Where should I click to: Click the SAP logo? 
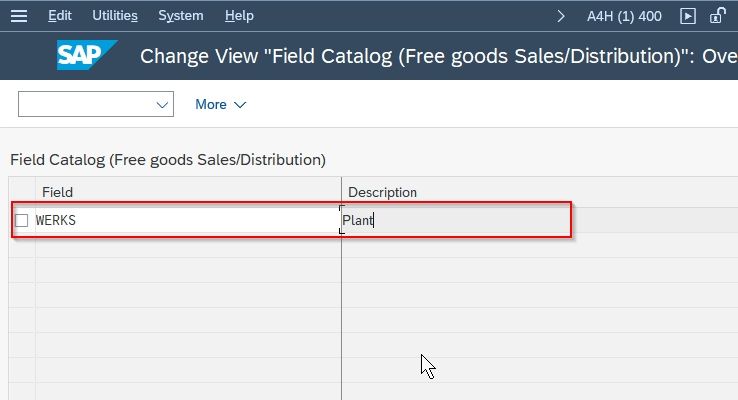coord(87,55)
